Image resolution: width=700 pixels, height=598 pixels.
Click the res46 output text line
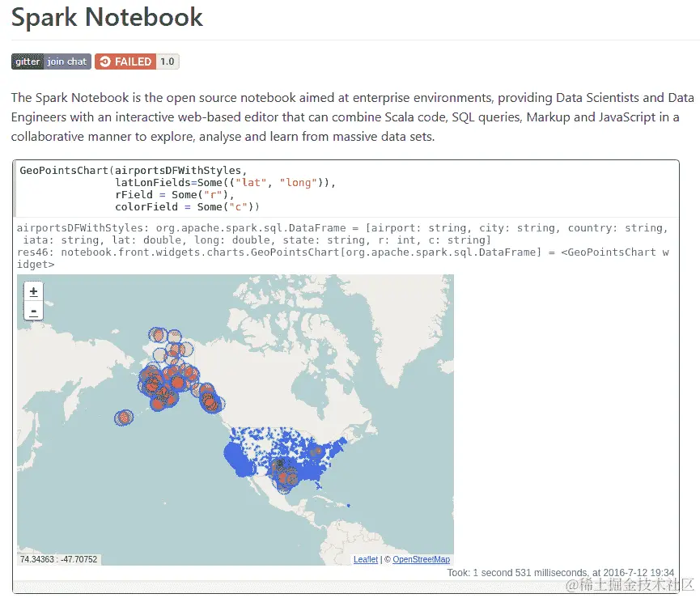click(x=343, y=258)
